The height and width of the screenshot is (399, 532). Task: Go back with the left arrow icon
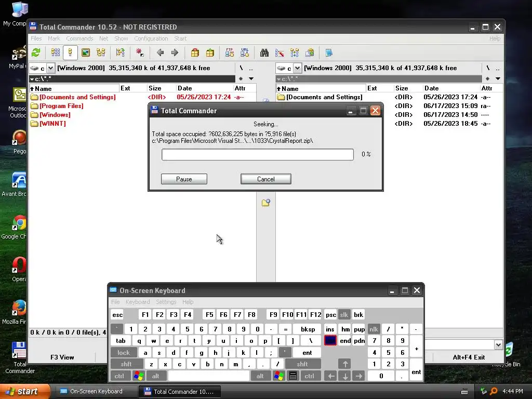(160, 52)
